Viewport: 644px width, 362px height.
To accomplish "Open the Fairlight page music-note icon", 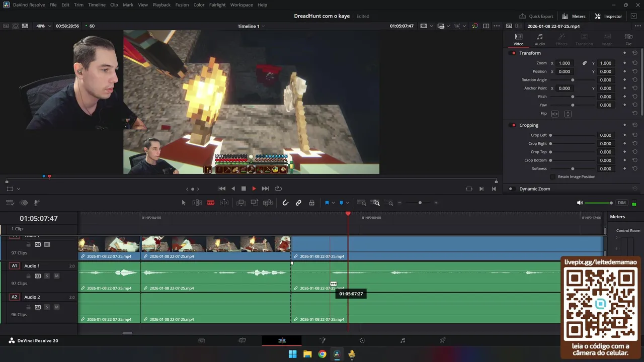I will (x=403, y=340).
